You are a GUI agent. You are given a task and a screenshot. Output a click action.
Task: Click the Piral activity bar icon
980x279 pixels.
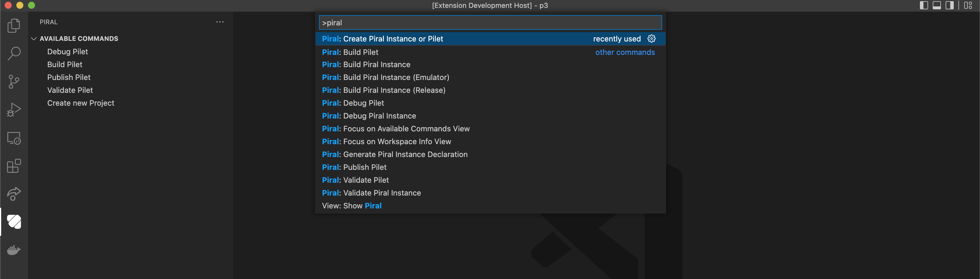tap(14, 222)
